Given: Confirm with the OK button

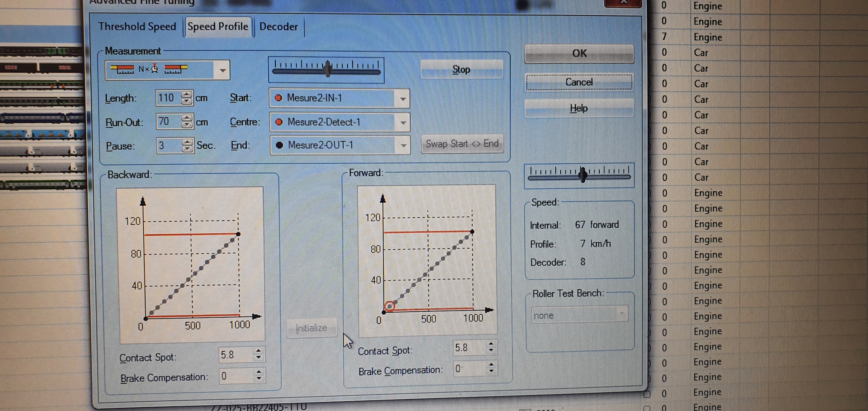Looking at the screenshot, I should (x=579, y=53).
